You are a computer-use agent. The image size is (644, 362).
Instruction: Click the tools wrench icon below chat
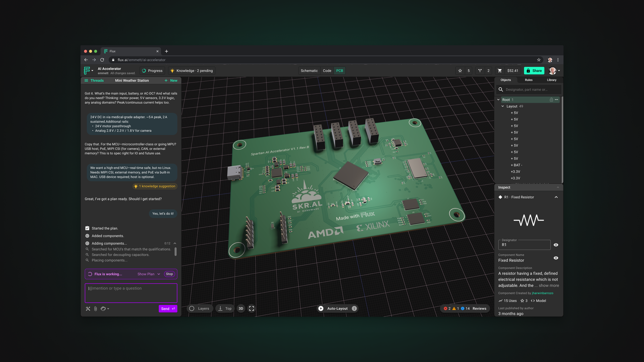pos(88,309)
